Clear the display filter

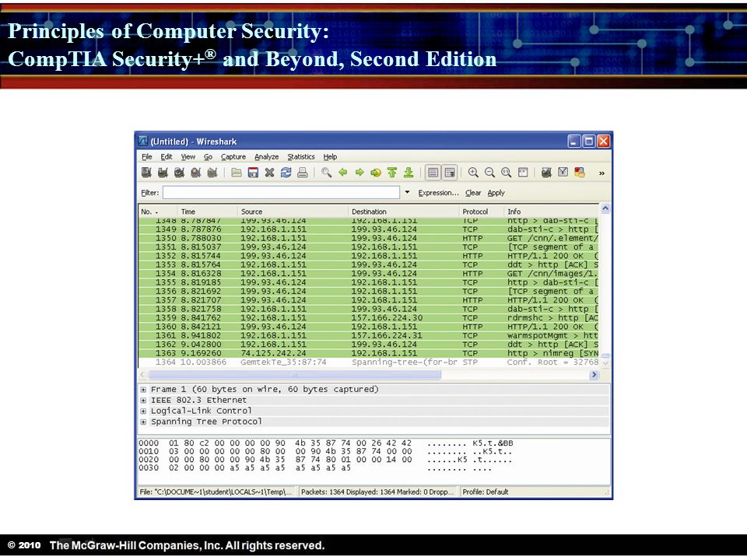[x=473, y=193]
